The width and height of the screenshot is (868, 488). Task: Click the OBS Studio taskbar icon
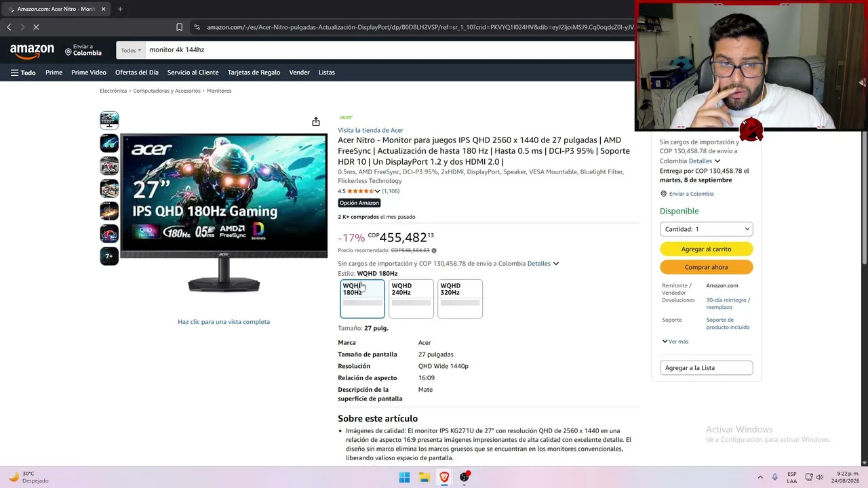click(x=465, y=477)
